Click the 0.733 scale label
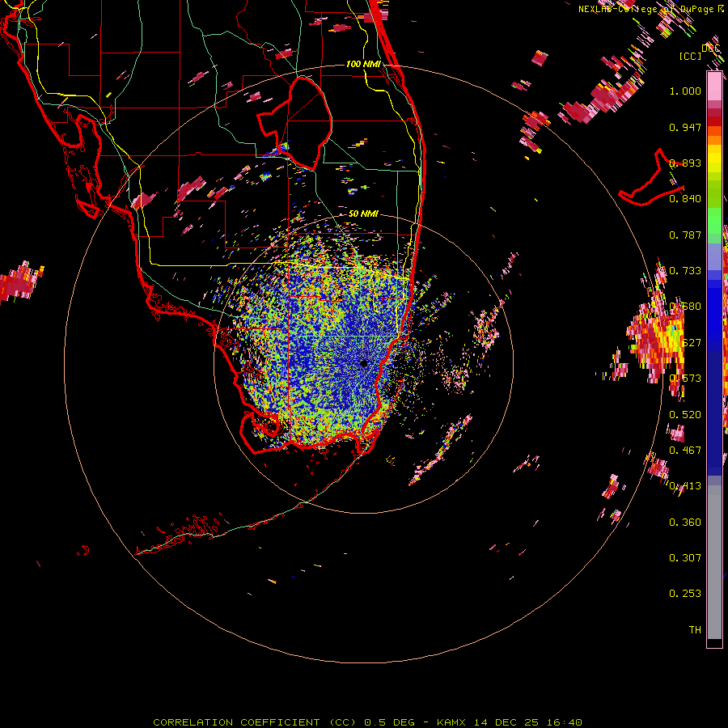This screenshot has width=728, height=728. (685, 271)
